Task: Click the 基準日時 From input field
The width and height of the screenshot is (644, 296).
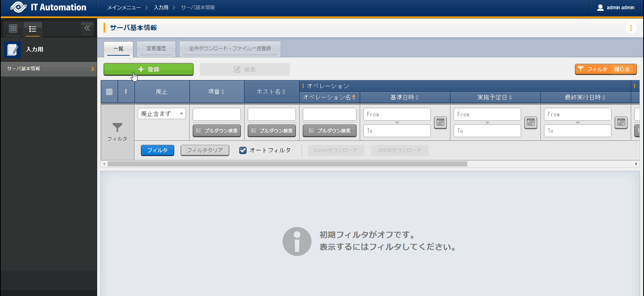Action: click(x=397, y=114)
